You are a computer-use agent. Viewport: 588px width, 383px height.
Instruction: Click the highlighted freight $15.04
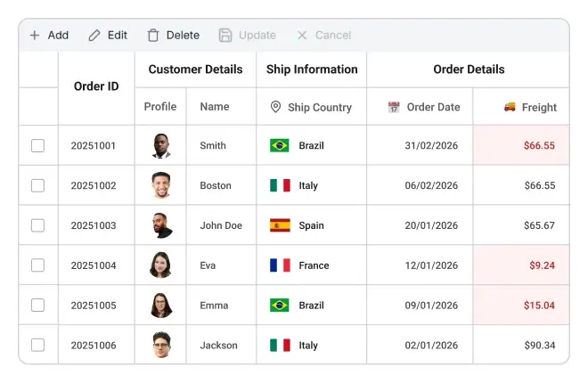[x=539, y=305]
